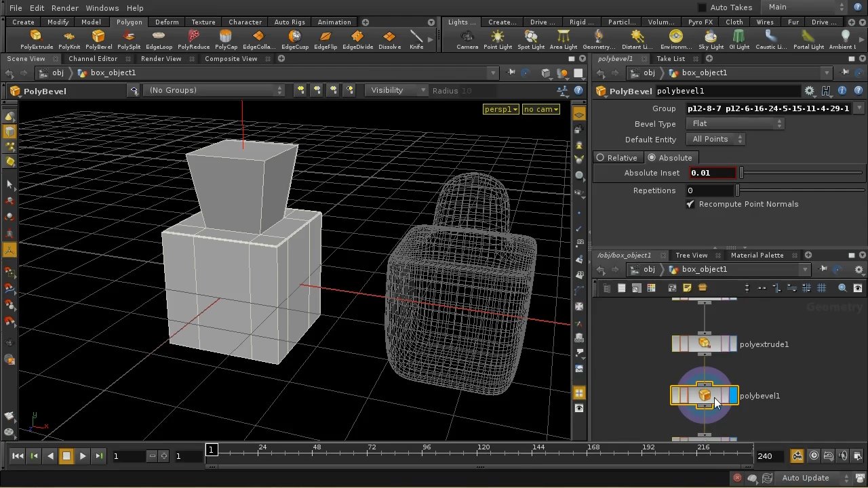
Task: Select the EdgeFlip shelf tool
Action: click(325, 40)
